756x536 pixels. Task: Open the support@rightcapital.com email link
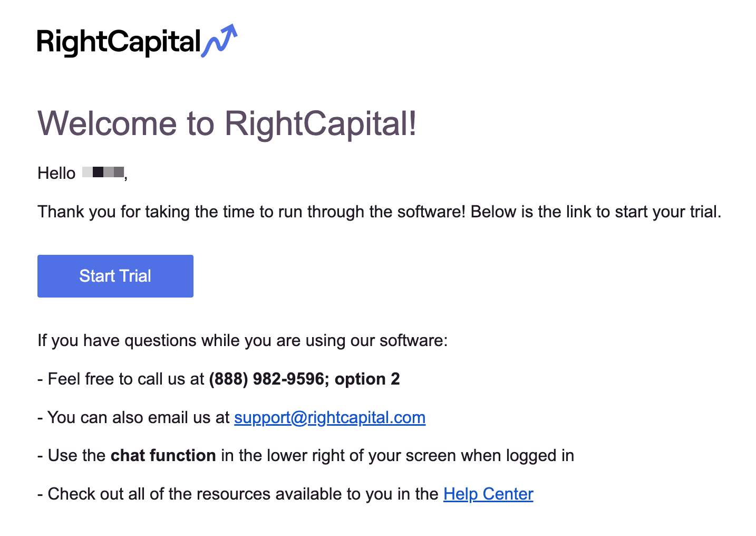pos(329,417)
